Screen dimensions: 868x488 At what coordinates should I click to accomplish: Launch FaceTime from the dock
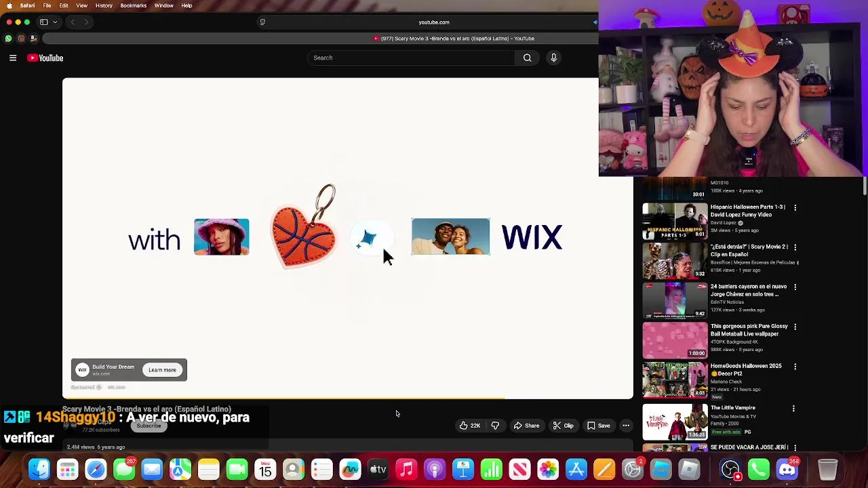pos(237,469)
